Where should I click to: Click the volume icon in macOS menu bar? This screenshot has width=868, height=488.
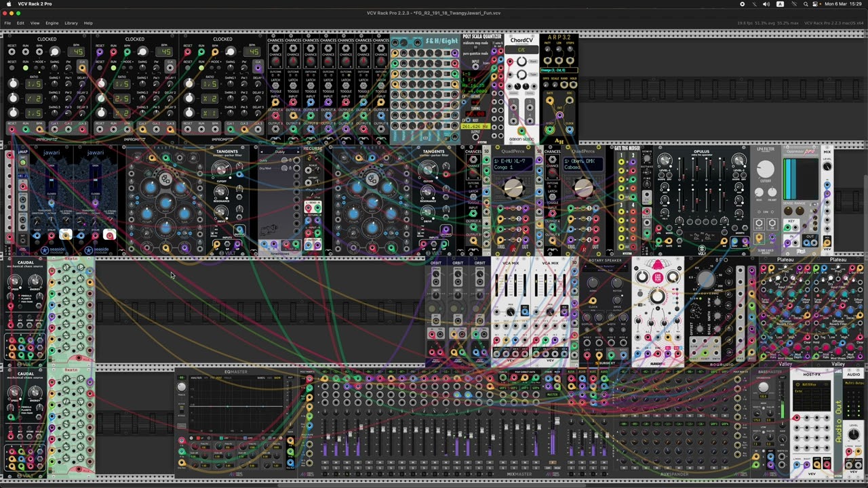click(766, 4)
